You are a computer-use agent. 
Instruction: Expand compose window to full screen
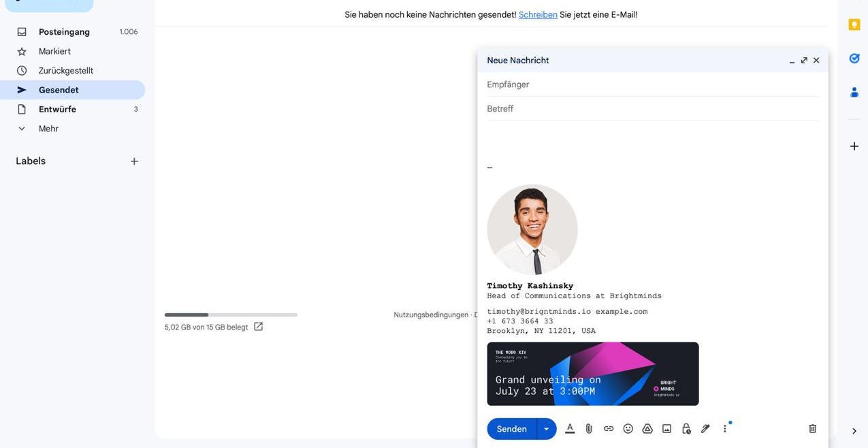pos(804,61)
